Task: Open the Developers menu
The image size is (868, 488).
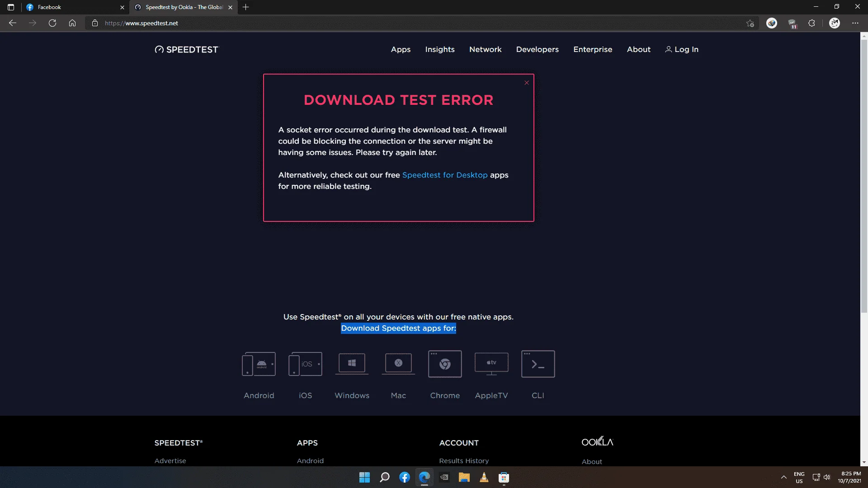Action: pyautogui.click(x=538, y=50)
